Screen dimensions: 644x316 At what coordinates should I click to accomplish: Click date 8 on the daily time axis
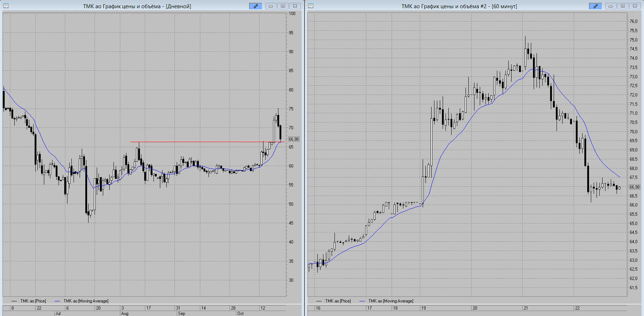(12, 308)
